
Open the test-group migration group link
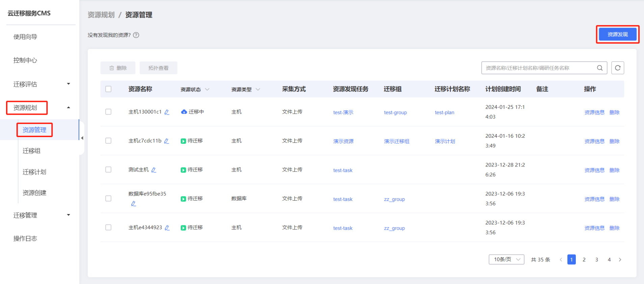point(395,112)
